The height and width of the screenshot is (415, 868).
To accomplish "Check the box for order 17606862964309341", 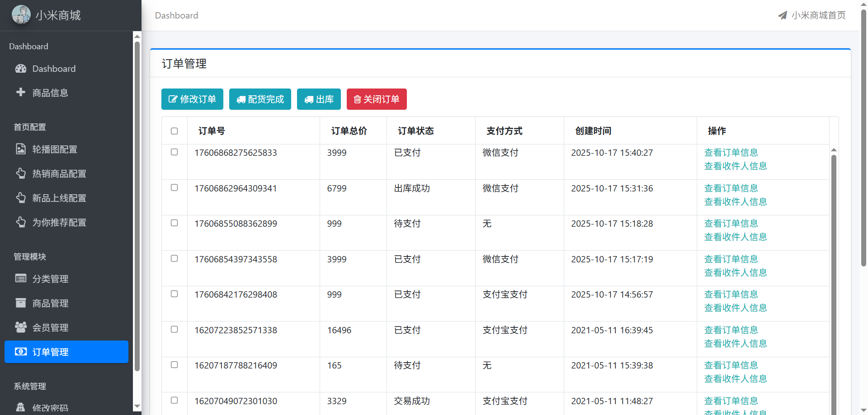I will click(175, 187).
